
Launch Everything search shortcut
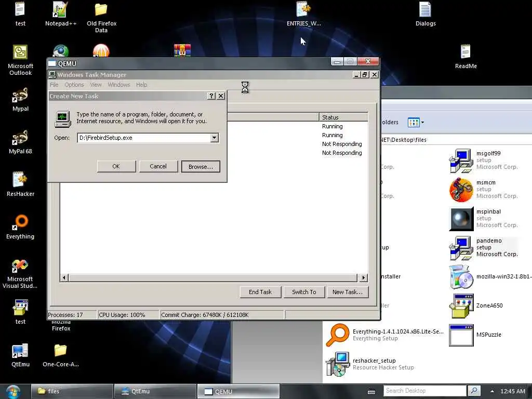pyautogui.click(x=20, y=227)
